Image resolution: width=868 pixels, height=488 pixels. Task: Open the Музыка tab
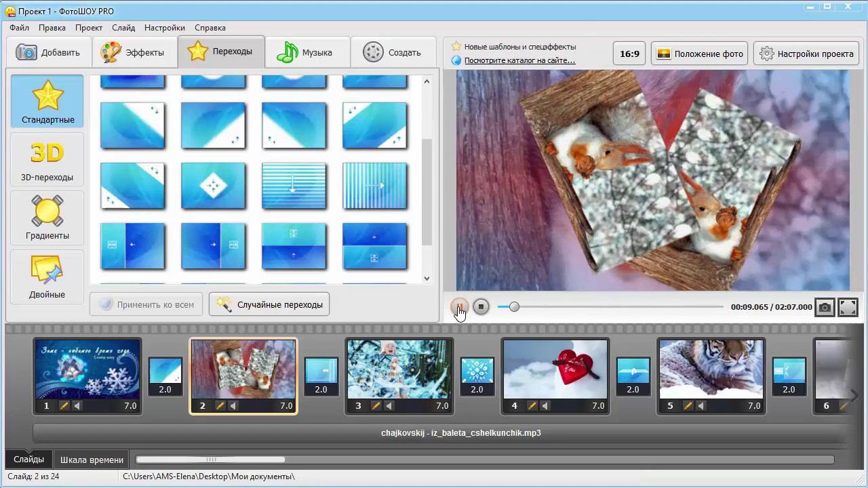point(307,52)
